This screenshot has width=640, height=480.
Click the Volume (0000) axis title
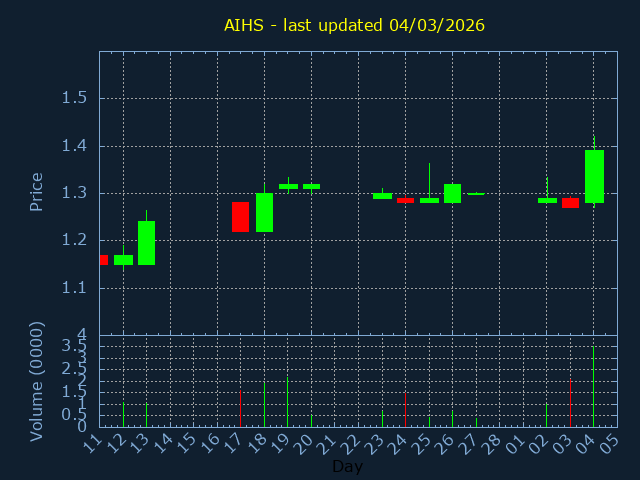tap(36, 382)
